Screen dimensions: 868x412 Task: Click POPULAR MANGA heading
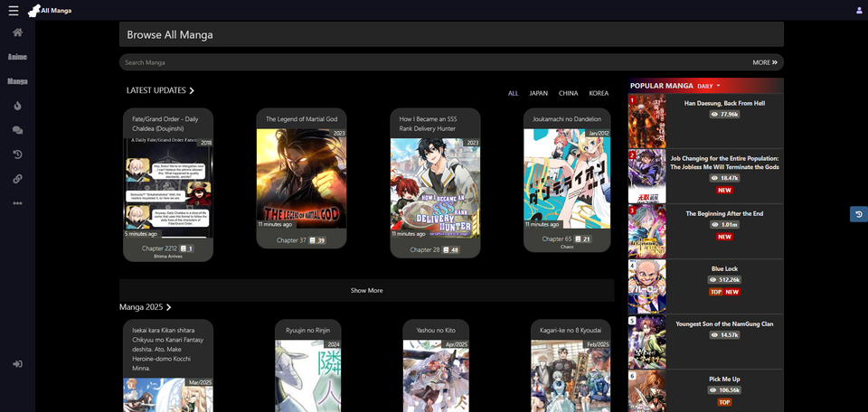pyautogui.click(x=662, y=86)
